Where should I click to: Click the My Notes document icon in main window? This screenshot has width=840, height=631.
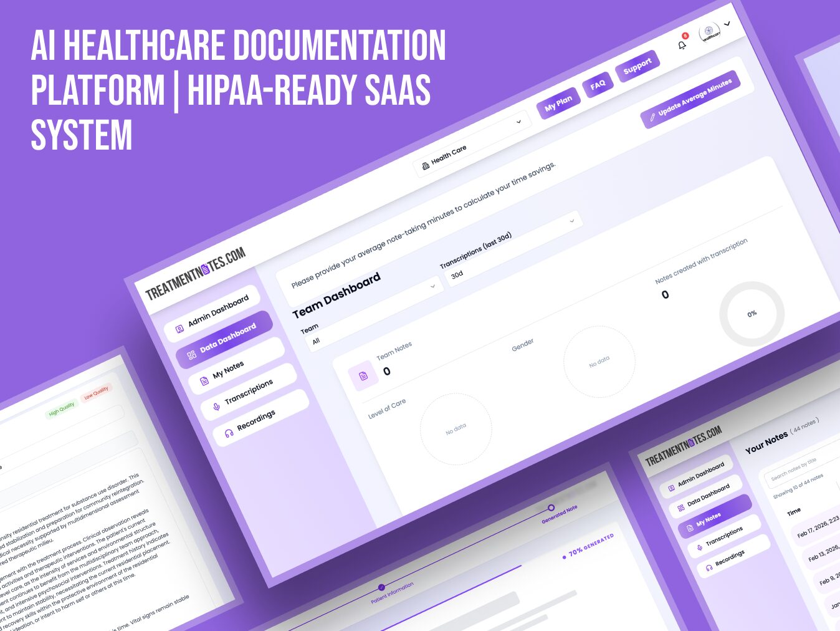click(204, 381)
